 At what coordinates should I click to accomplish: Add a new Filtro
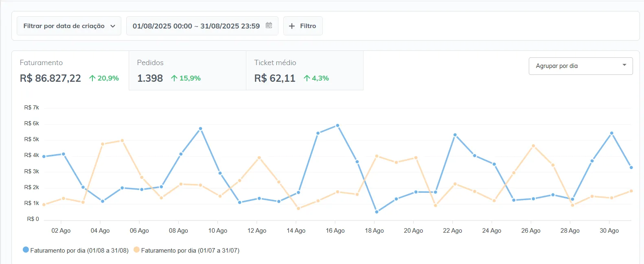point(303,26)
